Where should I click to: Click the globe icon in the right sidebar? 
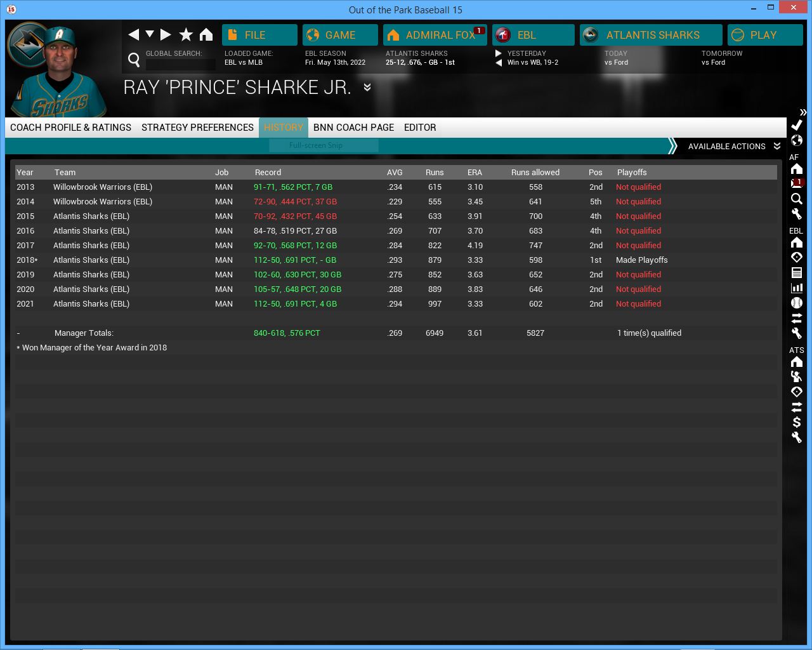point(797,140)
